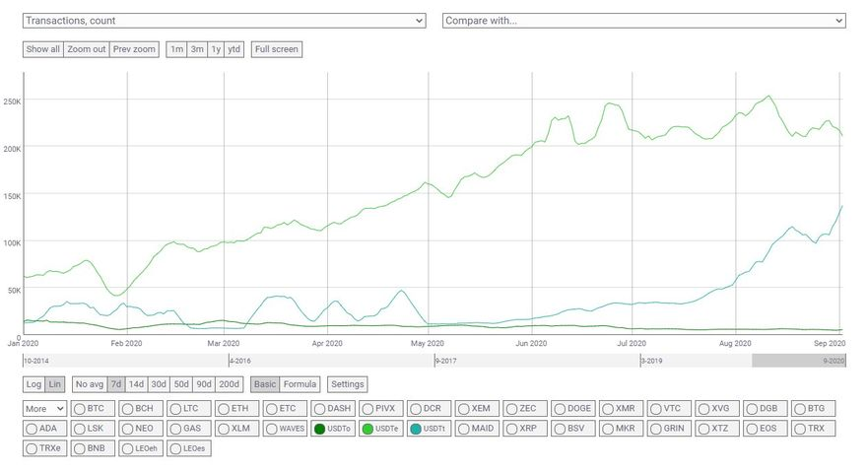Open the Compare with dropdown
Image resolution: width=868 pixels, height=473 pixels.
pos(644,21)
